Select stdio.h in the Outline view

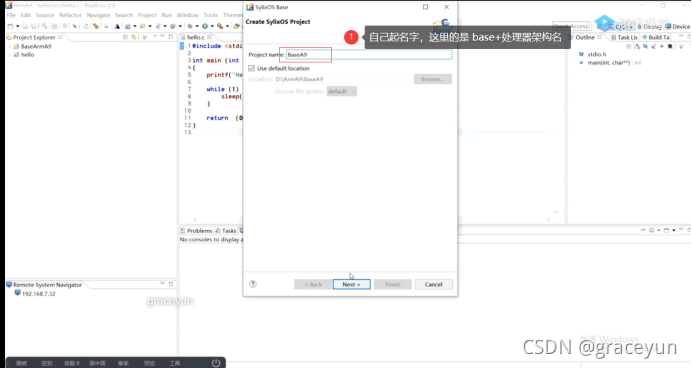click(x=597, y=54)
